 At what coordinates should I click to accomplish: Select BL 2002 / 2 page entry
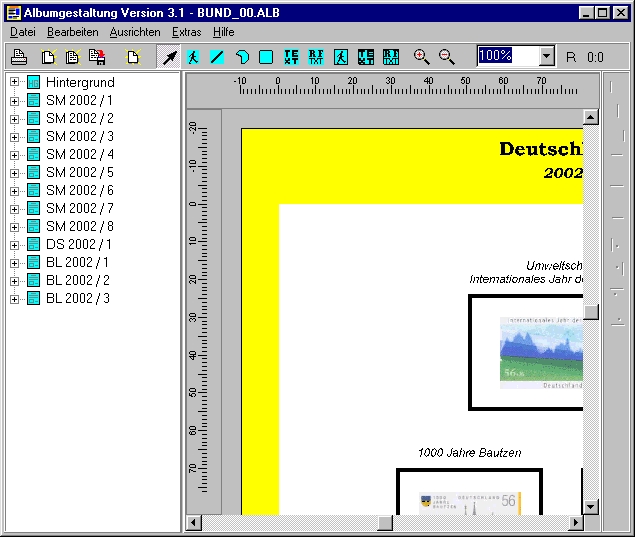pos(77,280)
